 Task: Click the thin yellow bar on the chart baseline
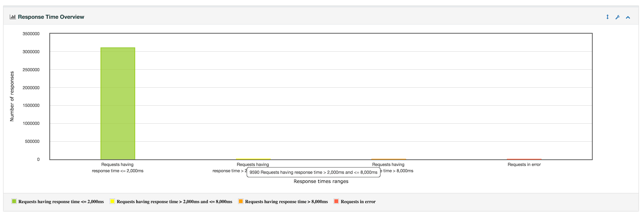[x=253, y=159]
